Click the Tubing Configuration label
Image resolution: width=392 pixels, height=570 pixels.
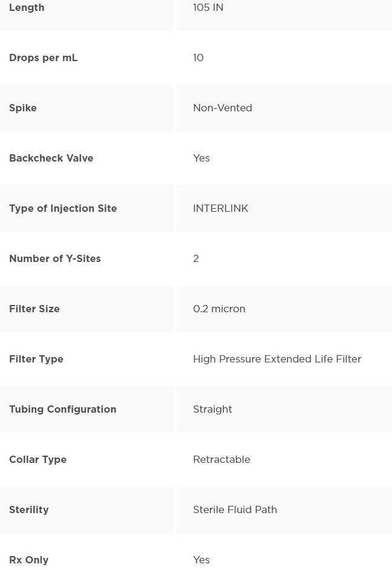tap(62, 409)
